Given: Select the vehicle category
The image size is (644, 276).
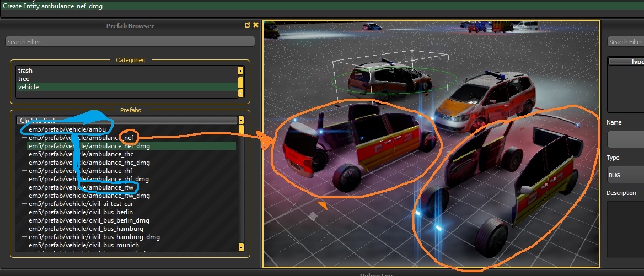Looking at the screenshot, I should tap(127, 87).
